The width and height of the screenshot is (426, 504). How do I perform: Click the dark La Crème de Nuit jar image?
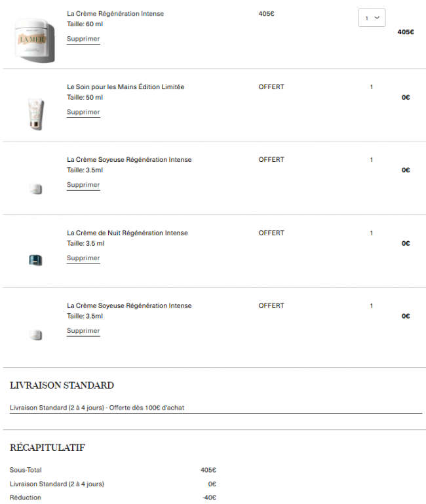(35, 260)
